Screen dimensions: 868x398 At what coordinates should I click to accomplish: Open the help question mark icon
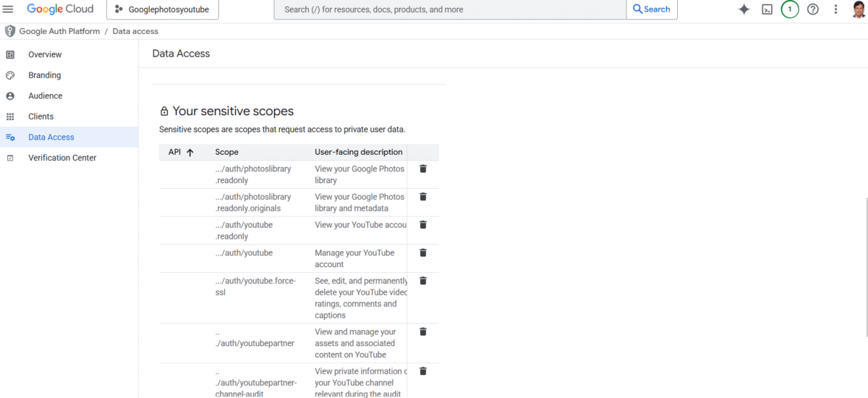813,9
